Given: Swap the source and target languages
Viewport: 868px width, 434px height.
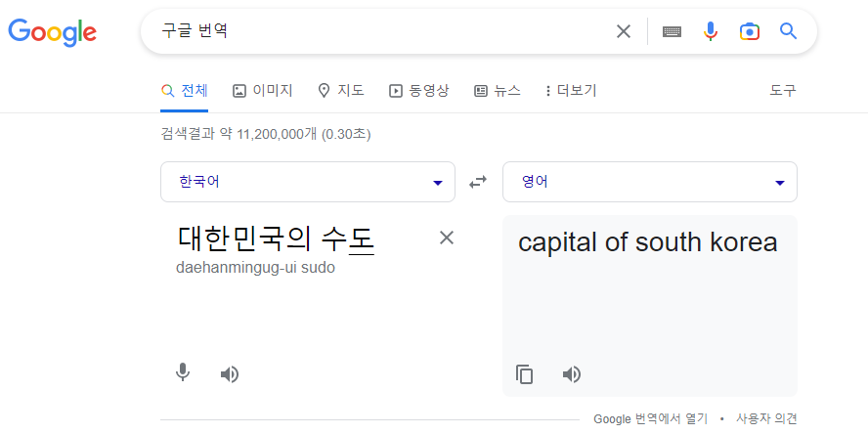Looking at the screenshot, I should pyautogui.click(x=478, y=182).
